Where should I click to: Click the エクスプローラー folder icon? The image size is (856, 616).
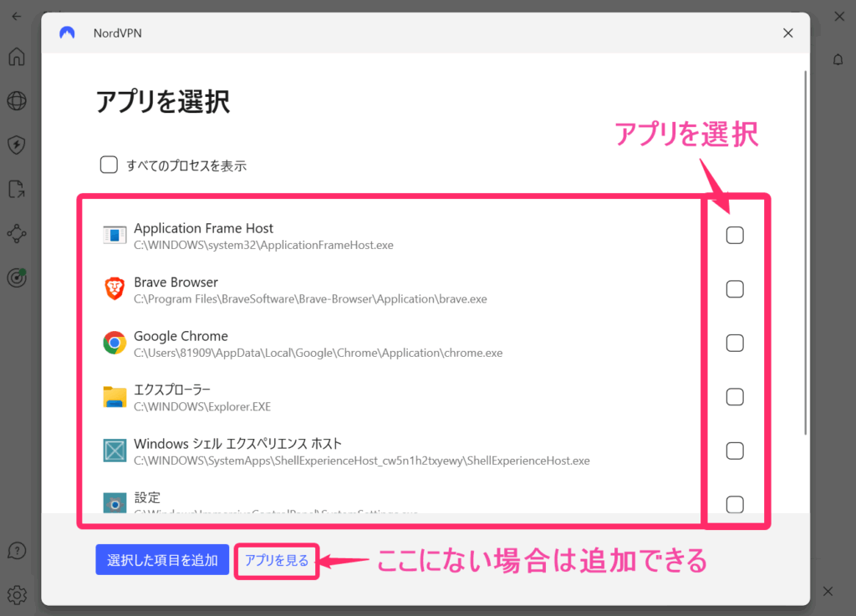pyautogui.click(x=115, y=397)
